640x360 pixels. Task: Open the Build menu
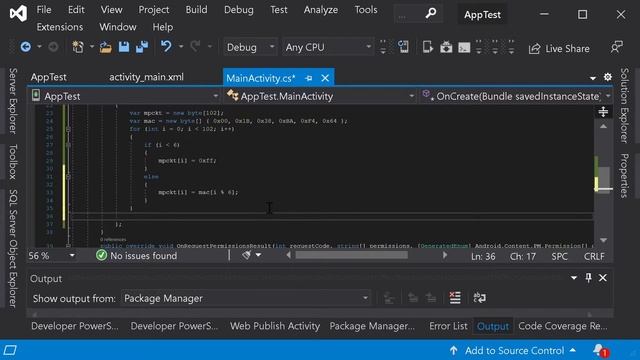coord(196,10)
